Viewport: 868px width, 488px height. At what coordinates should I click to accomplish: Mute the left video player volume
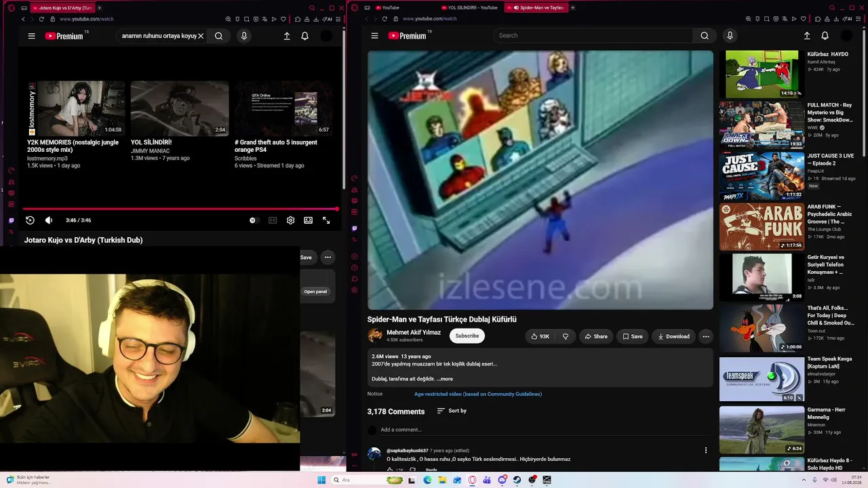(x=49, y=220)
